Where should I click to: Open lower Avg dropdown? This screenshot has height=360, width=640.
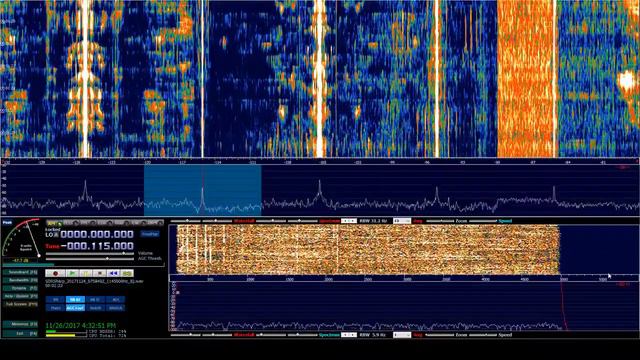click(x=402, y=335)
